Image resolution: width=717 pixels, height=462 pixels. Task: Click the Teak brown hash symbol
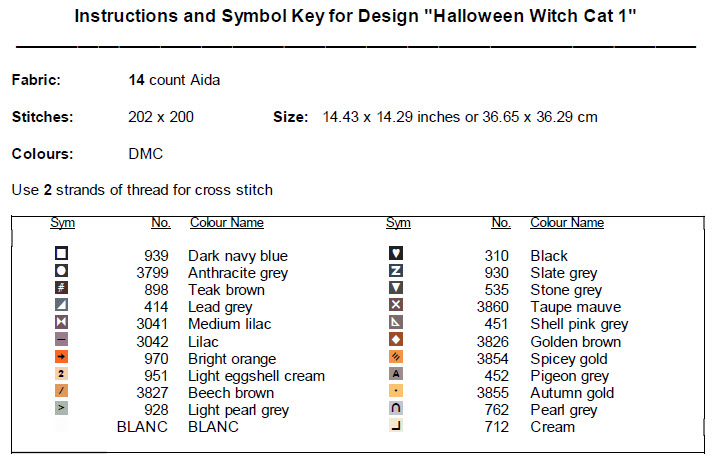pos(61,289)
